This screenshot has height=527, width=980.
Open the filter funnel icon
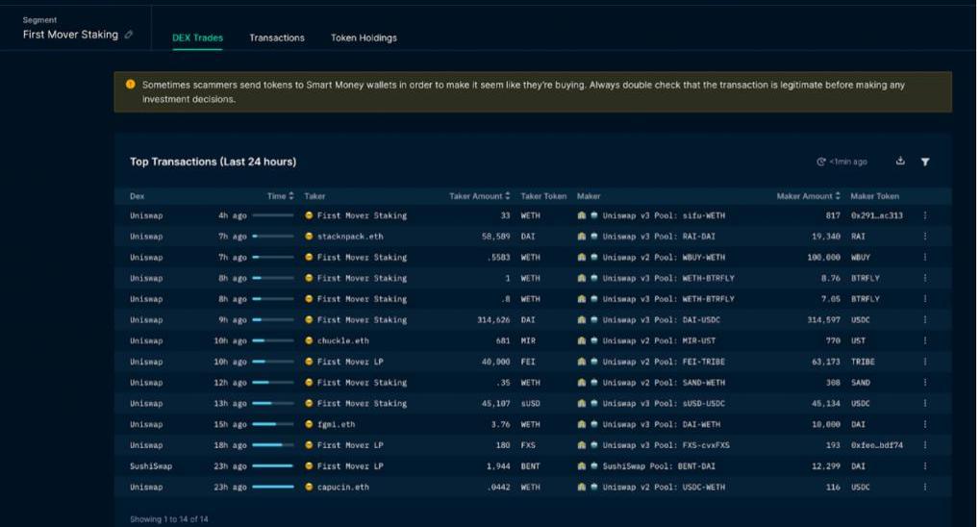click(x=925, y=162)
